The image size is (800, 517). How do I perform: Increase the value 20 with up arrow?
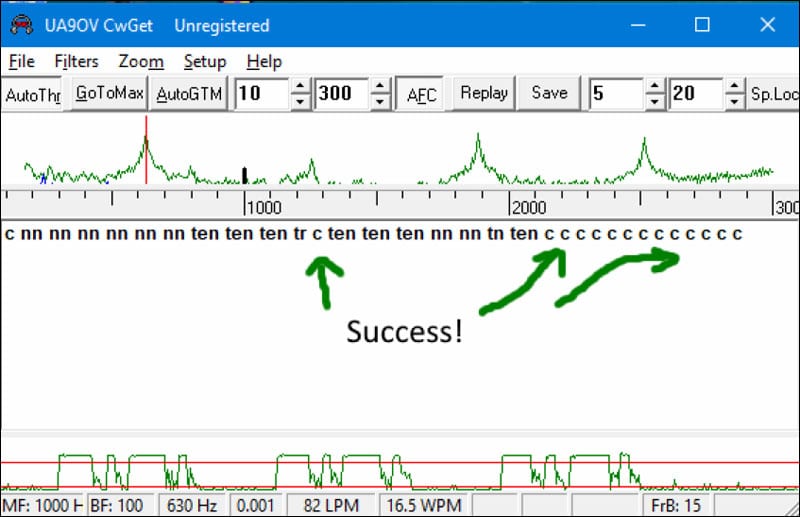point(734,86)
